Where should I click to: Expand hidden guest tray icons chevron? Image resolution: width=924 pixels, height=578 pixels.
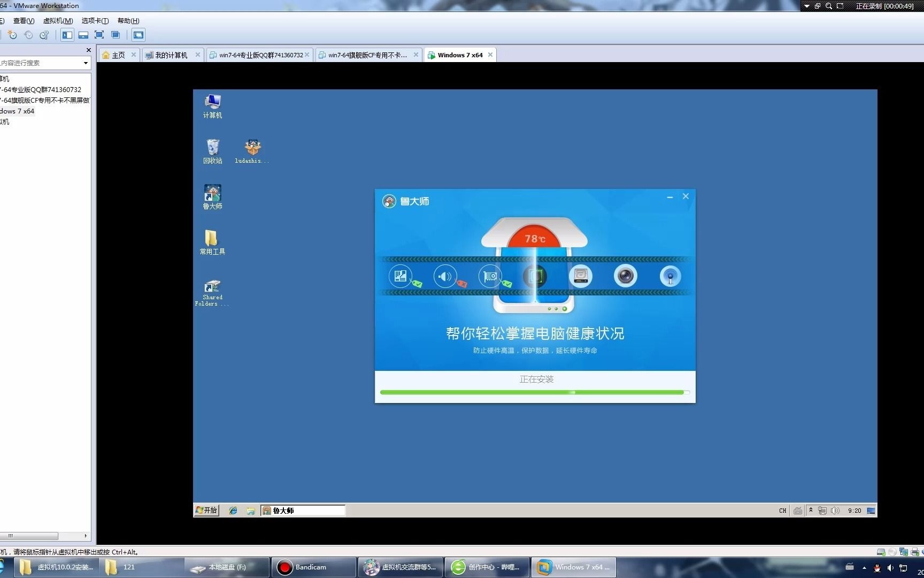pos(811,511)
